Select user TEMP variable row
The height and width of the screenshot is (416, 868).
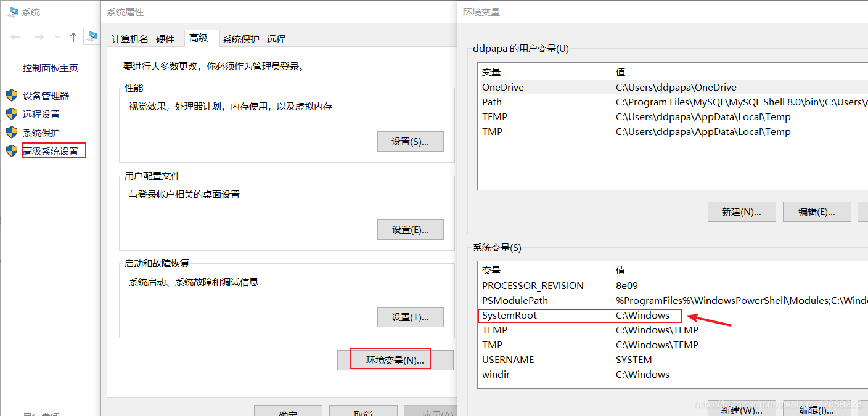pos(673,117)
